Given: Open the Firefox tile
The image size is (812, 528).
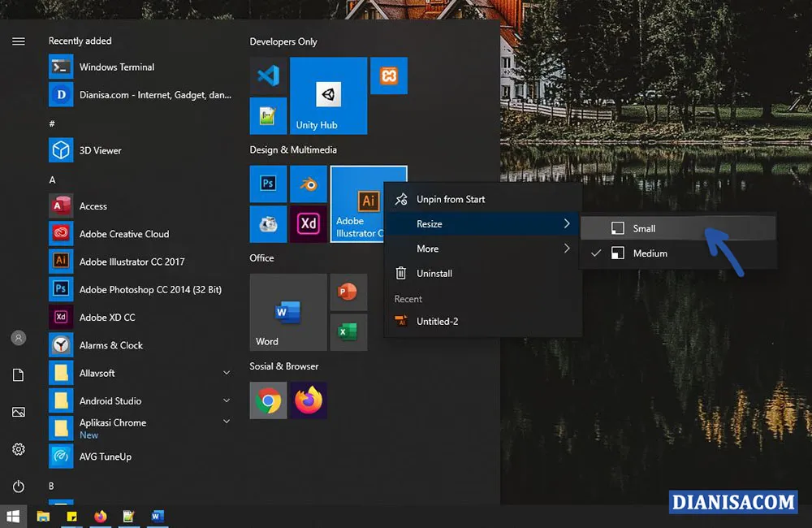Looking at the screenshot, I should point(309,400).
